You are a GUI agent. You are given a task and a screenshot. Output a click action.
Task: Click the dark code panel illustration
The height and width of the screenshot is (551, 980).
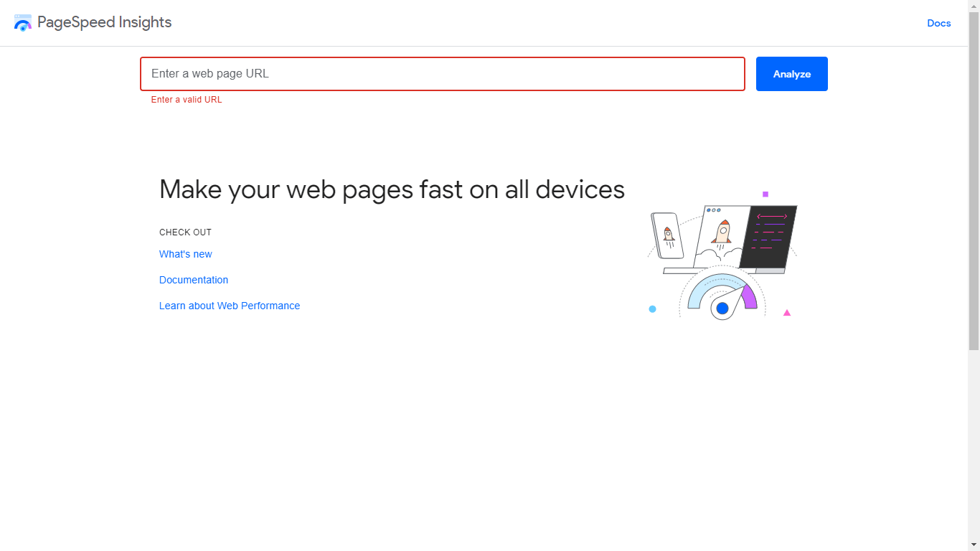[768, 237]
